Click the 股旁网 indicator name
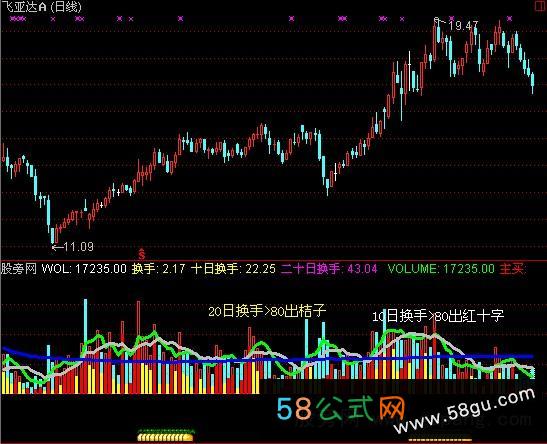This screenshot has width=547, height=444. pos(19,269)
